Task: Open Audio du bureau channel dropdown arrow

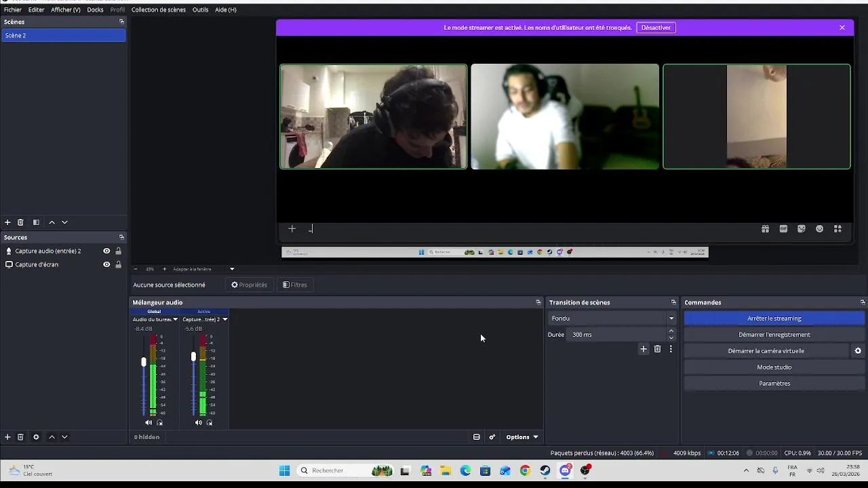Action: tap(176, 319)
